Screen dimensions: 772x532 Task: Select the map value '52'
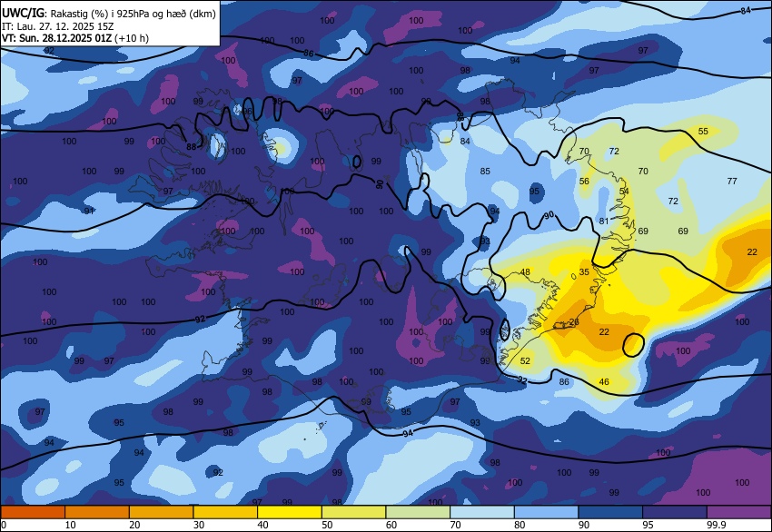coord(525,360)
